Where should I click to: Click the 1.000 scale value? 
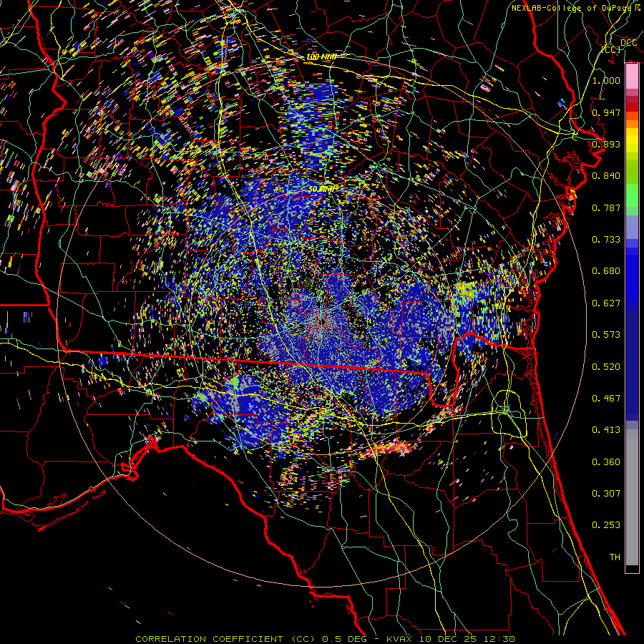coord(606,80)
